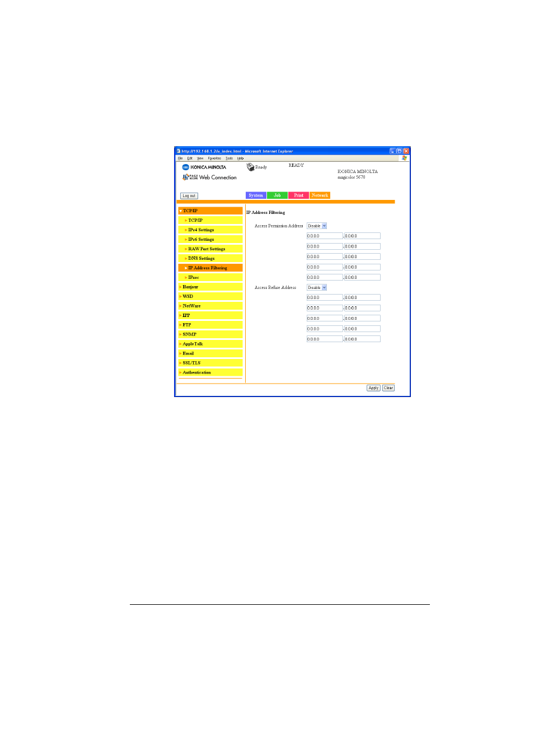Click last Access Refuse end address field
The height and width of the screenshot is (756, 534).
[362, 339]
